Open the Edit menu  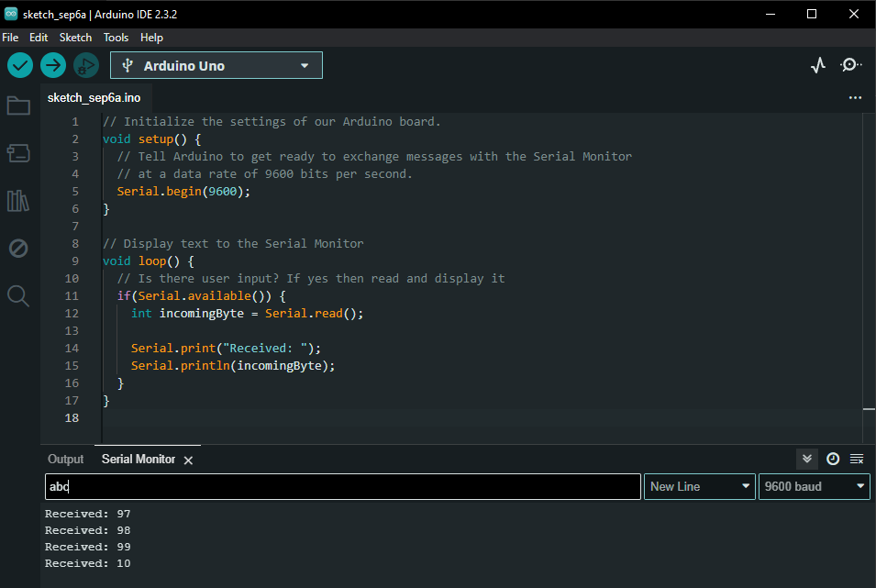(39, 38)
